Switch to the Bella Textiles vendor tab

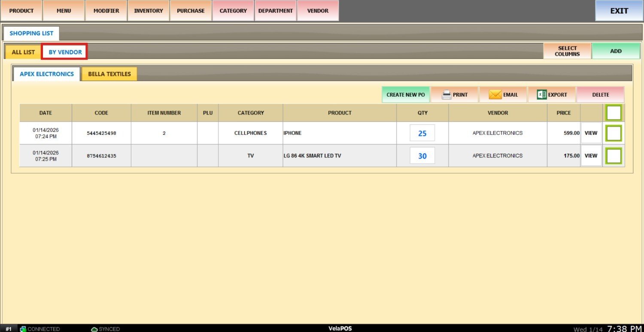[109, 74]
